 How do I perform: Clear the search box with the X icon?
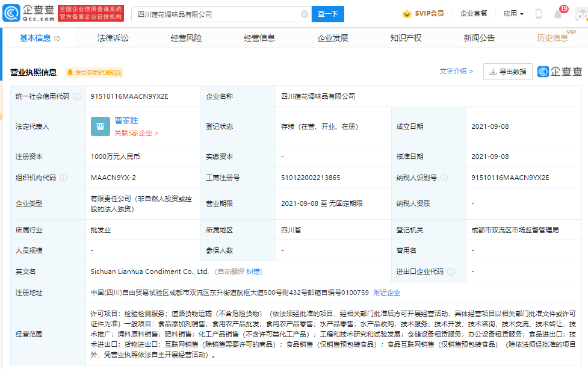305,14
